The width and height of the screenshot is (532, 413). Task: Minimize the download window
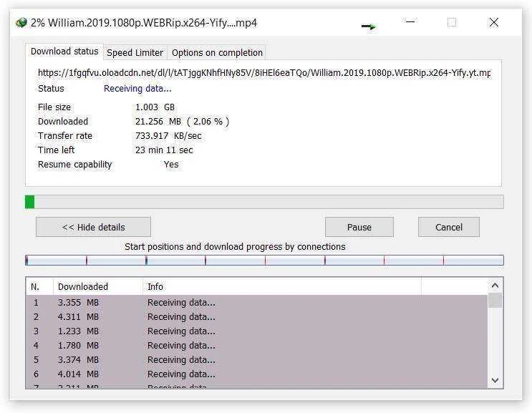[x=410, y=22]
